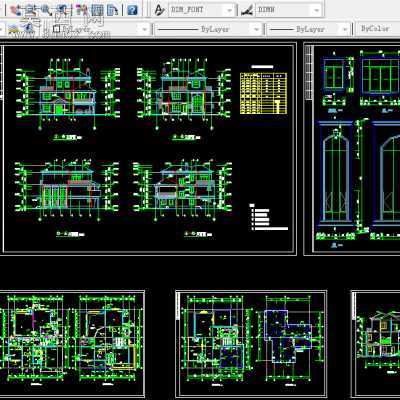Open the DIMN dimension style dropdown
Image resolution: width=400 pixels, height=400 pixels.
point(289,10)
